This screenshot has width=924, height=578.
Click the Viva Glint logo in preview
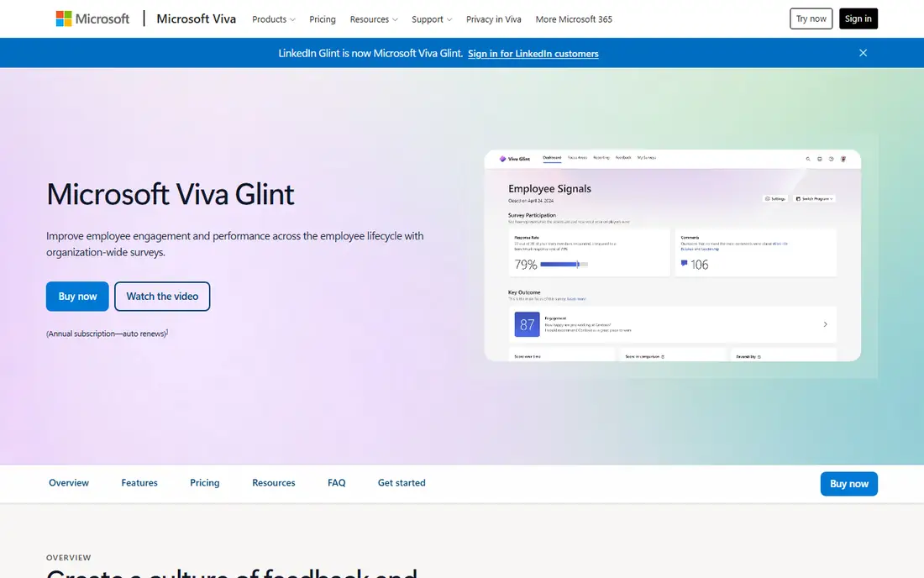click(514, 159)
